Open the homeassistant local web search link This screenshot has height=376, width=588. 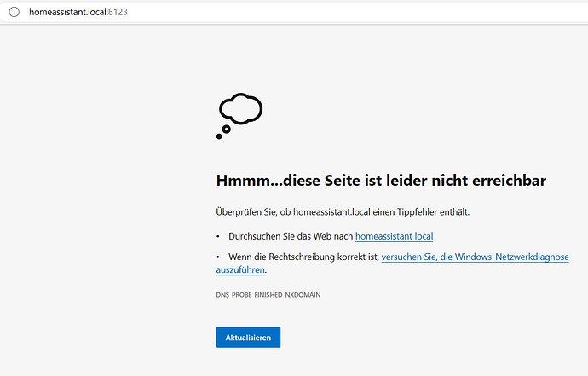click(394, 236)
